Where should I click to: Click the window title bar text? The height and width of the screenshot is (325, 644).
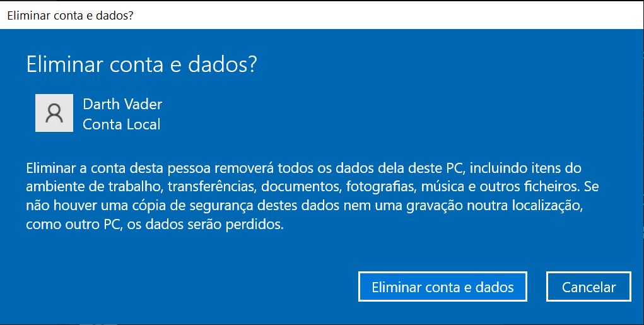click(x=70, y=16)
